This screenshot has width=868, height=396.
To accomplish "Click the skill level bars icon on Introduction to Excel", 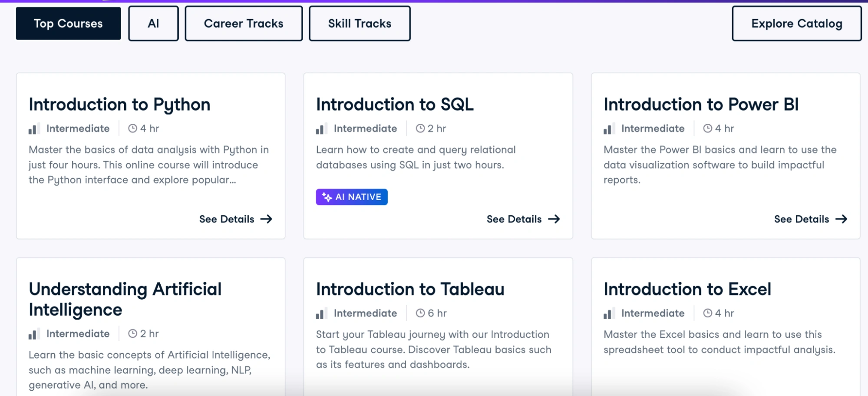I will click(610, 313).
